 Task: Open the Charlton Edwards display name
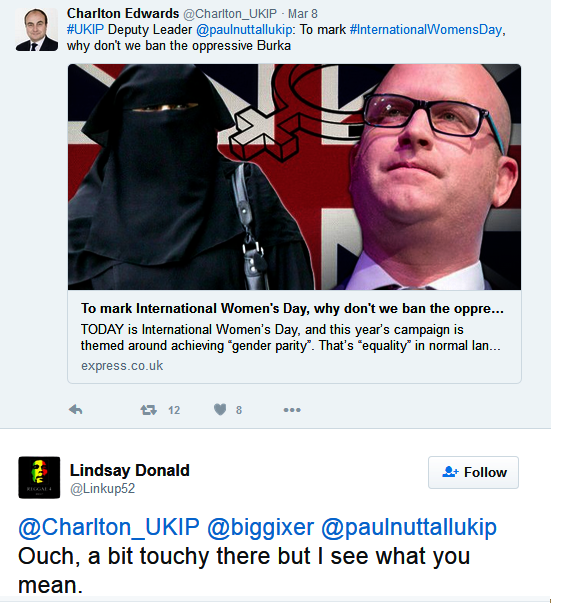tap(123, 13)
